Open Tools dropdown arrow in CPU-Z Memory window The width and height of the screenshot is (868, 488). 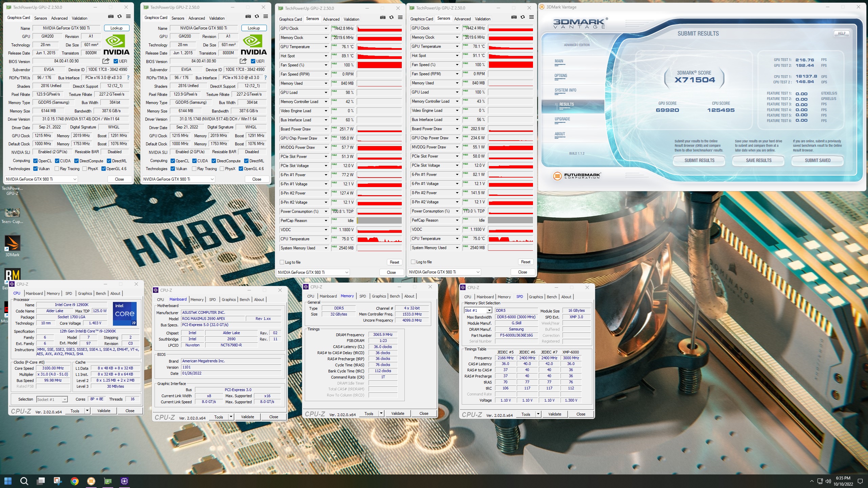click(381, 413)
